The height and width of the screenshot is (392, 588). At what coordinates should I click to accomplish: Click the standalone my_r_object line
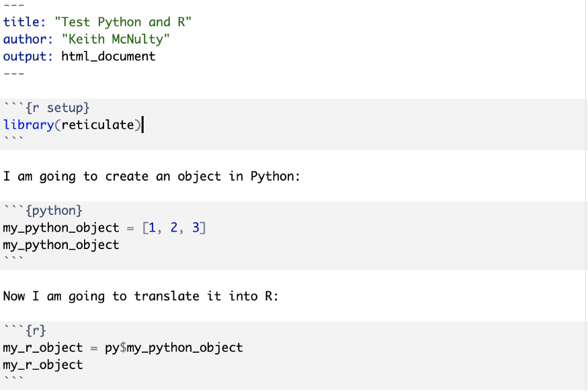click(43, 365)
